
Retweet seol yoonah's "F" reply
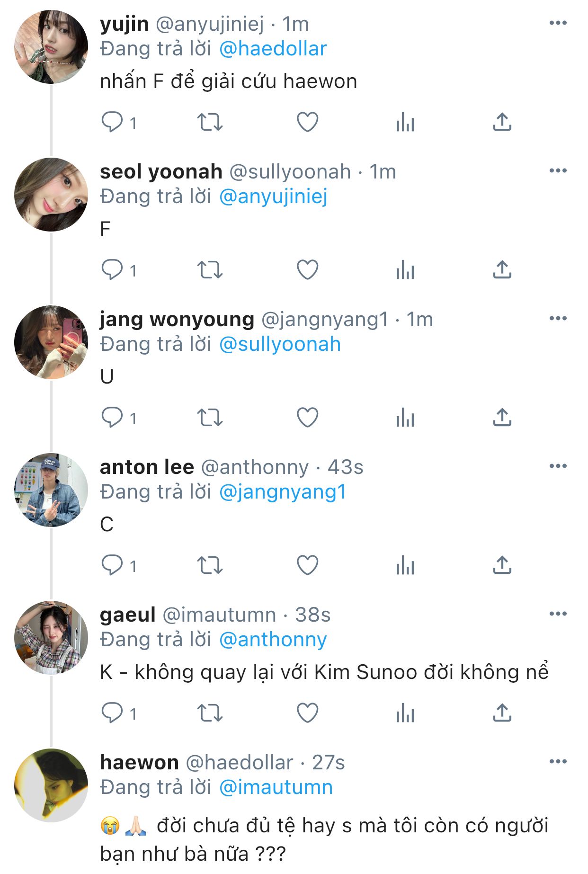(210, 270)
